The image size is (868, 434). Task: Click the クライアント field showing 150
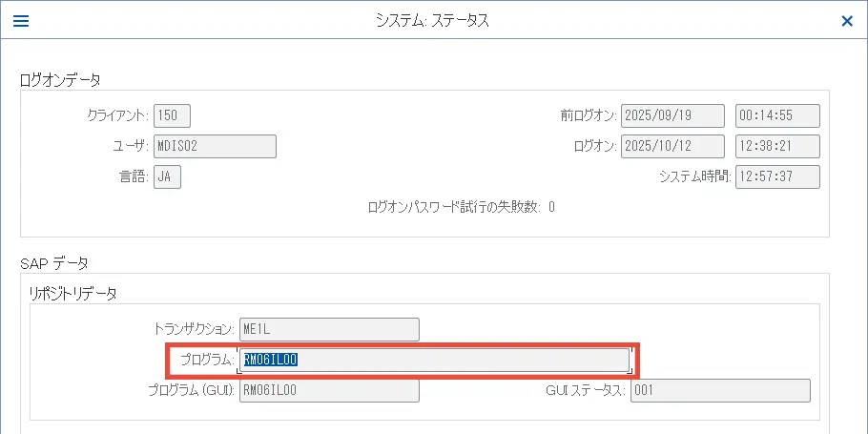tap(172, 115)
